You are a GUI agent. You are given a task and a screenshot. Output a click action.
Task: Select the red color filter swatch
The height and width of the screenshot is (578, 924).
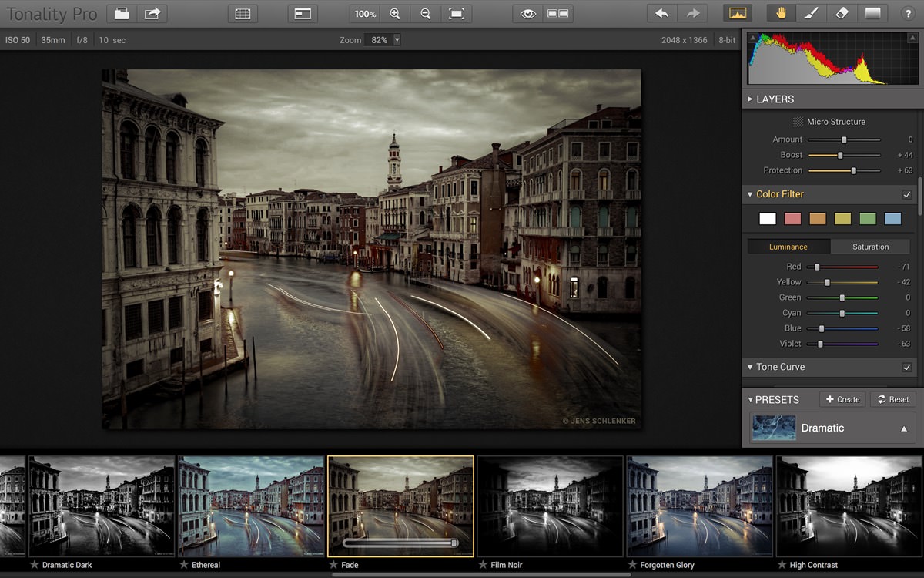(793, 219)
